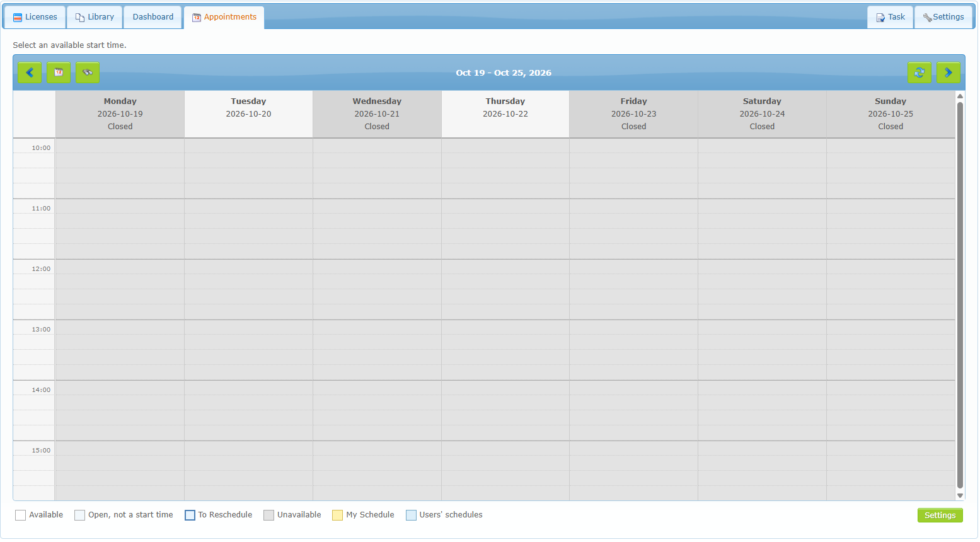Click the To Reschedule legend swatch
The width and height of the screenshot is (980, 542).
(190, 516)
